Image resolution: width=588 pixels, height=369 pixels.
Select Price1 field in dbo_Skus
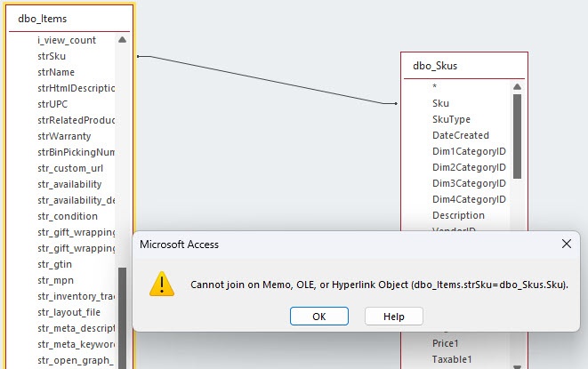446,343
